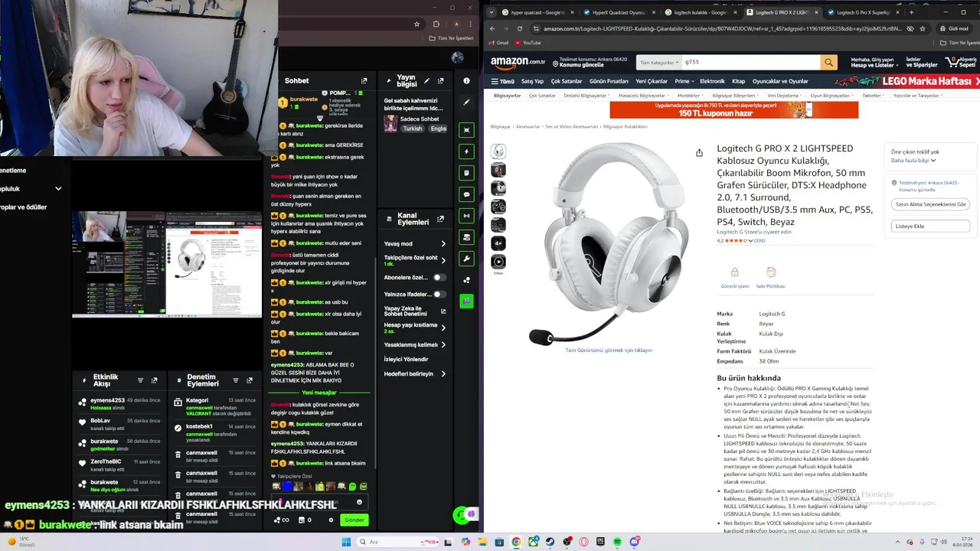
Task: Open the Gmail bookmark
Action: [x=499, y=43]
